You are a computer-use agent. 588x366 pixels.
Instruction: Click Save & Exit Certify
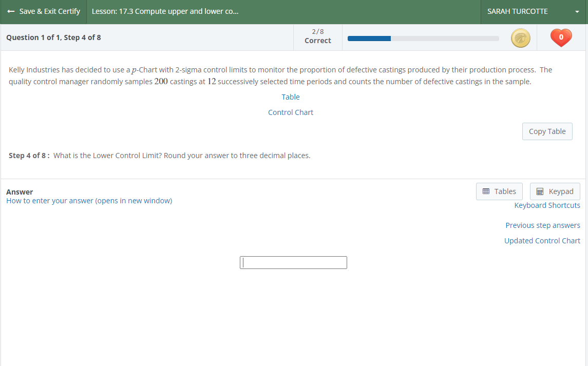click(x=48, y=11)
